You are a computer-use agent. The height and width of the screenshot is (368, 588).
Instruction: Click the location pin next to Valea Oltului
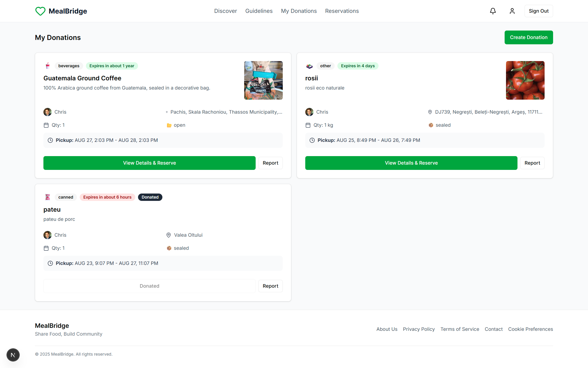169,235
